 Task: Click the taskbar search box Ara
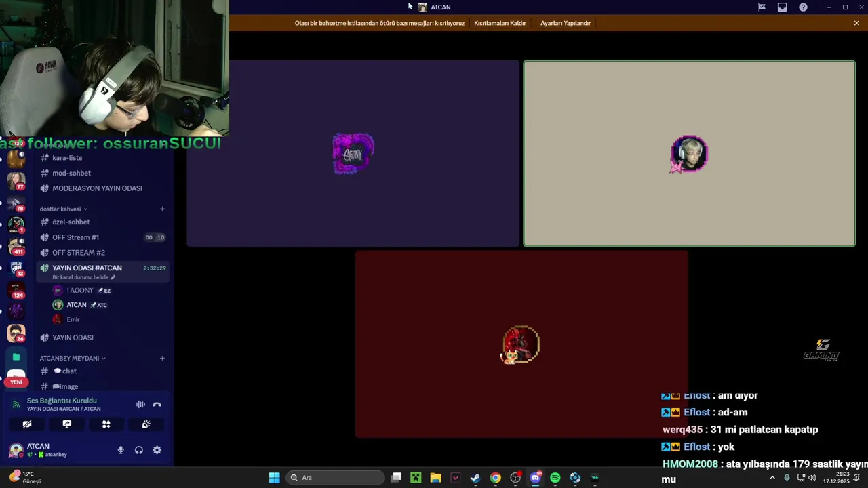(x=335, y=478)
